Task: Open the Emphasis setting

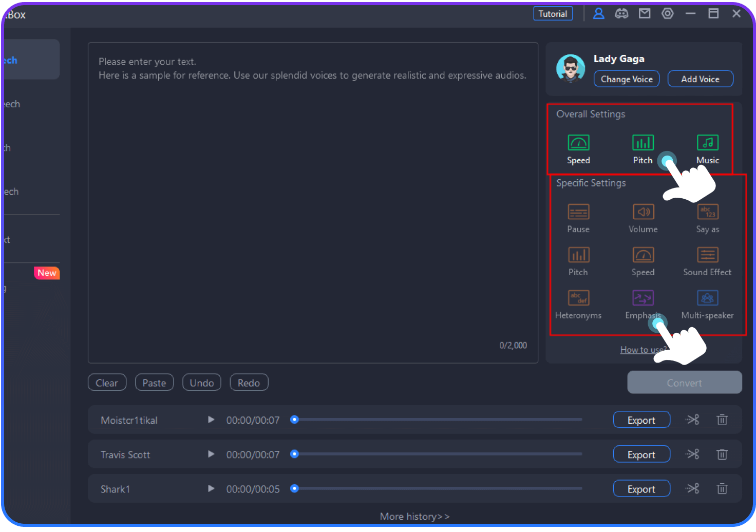Action: click(643, 305)
